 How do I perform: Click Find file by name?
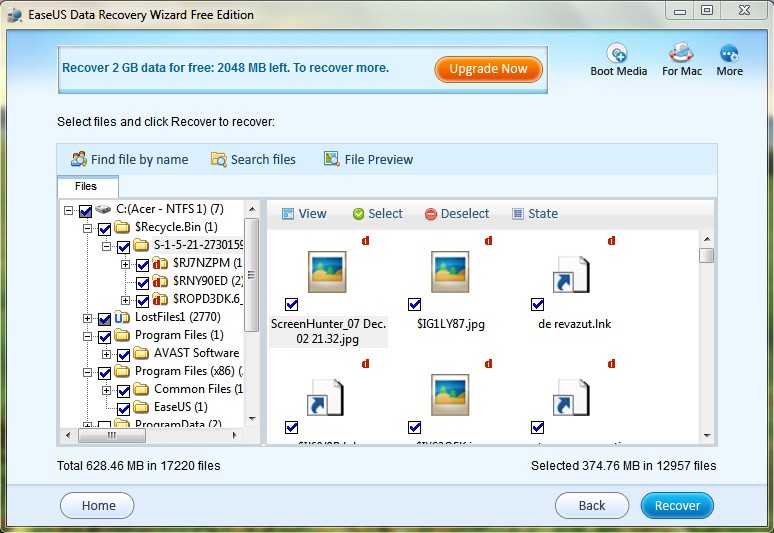pos(129,159)
